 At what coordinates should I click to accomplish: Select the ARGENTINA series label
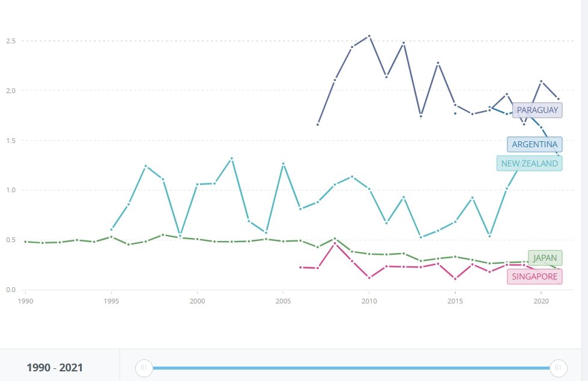point(535,144)
